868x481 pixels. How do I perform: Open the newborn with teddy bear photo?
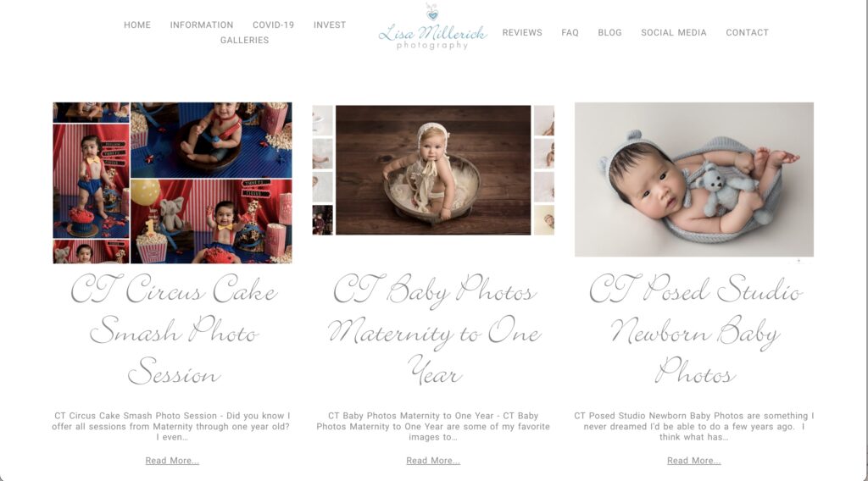pos(694,180)
